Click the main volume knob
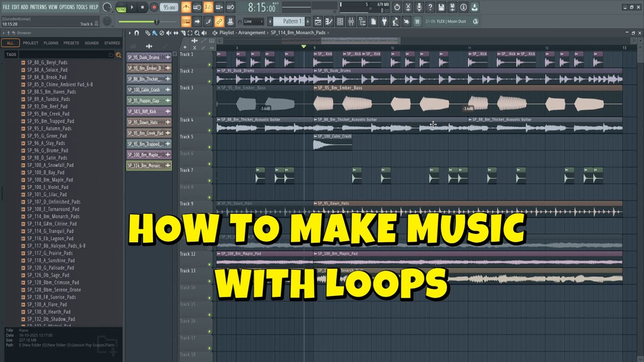Screen dimensions: 644x362 pos(107,8)
